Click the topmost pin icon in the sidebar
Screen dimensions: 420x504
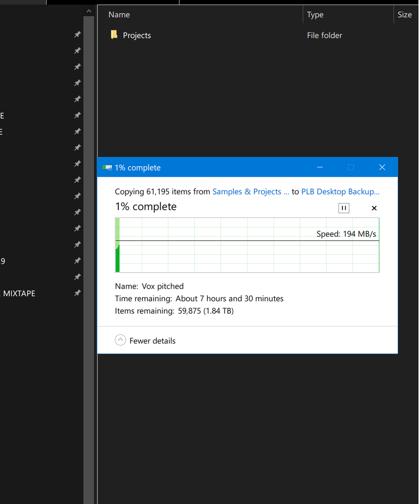[x=77, y=34]
